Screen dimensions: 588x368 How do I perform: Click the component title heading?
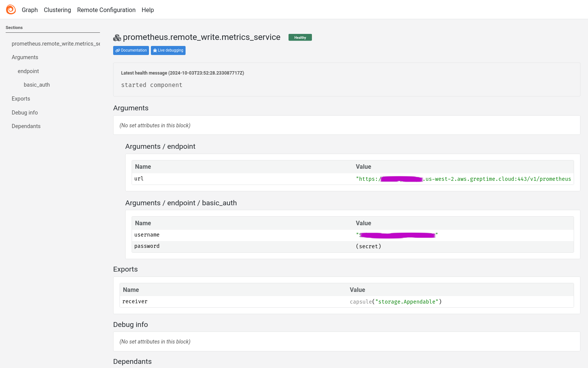click(202, 37)
